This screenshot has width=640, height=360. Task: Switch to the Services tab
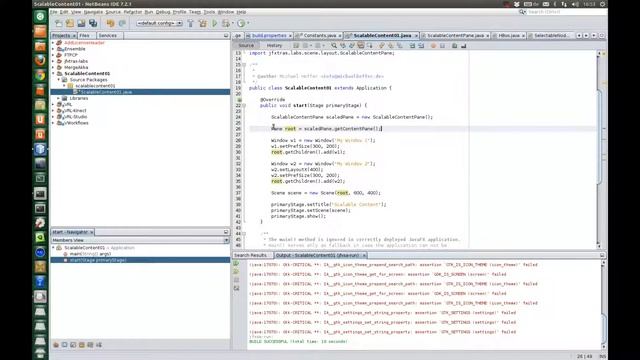pyautogui.click(x=108, y=36)
